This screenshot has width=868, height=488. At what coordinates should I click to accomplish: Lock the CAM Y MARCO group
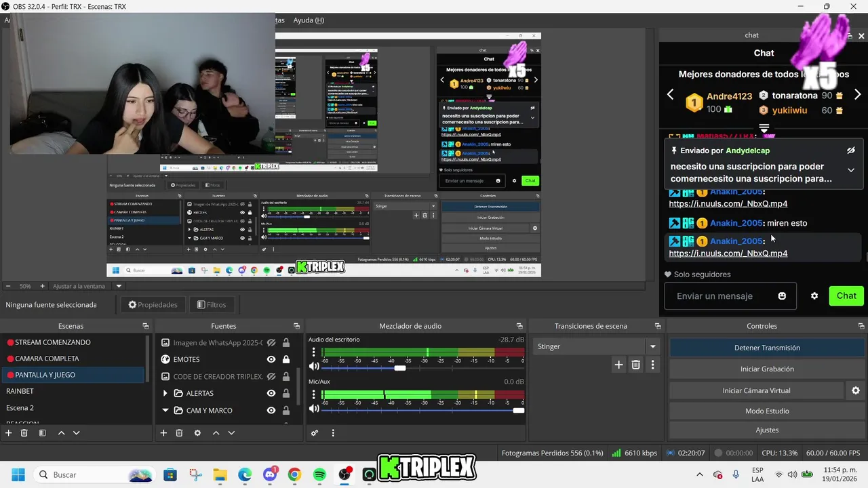[x=286, y=411]
